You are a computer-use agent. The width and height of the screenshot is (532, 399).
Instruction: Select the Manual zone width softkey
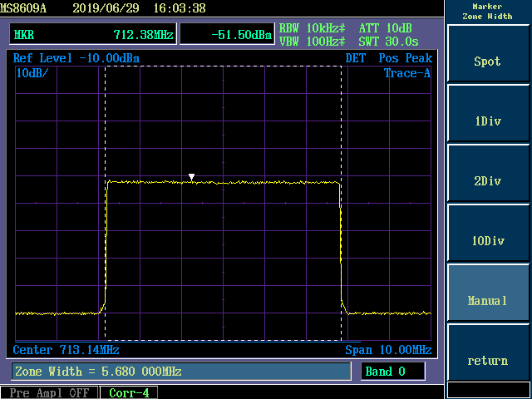488,293
